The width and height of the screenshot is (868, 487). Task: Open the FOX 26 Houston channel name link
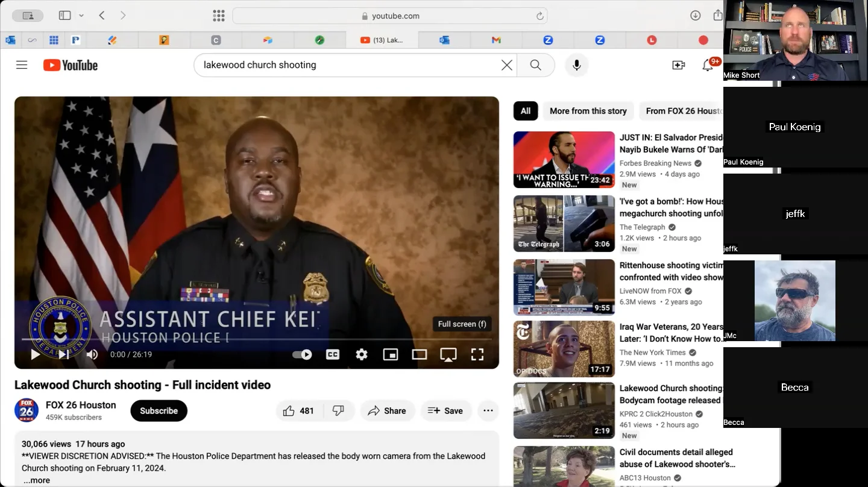pos(81,405)
